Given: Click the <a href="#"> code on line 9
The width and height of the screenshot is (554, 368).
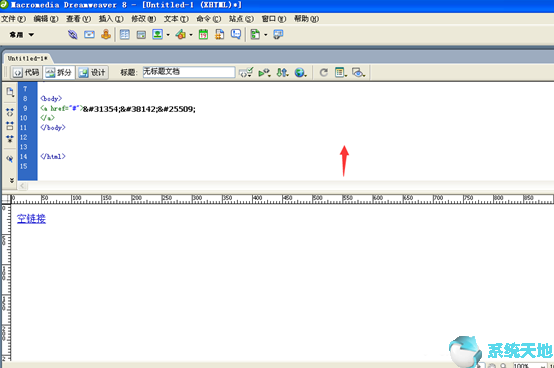Looking at the screenshot, I should tap(61, 108).
